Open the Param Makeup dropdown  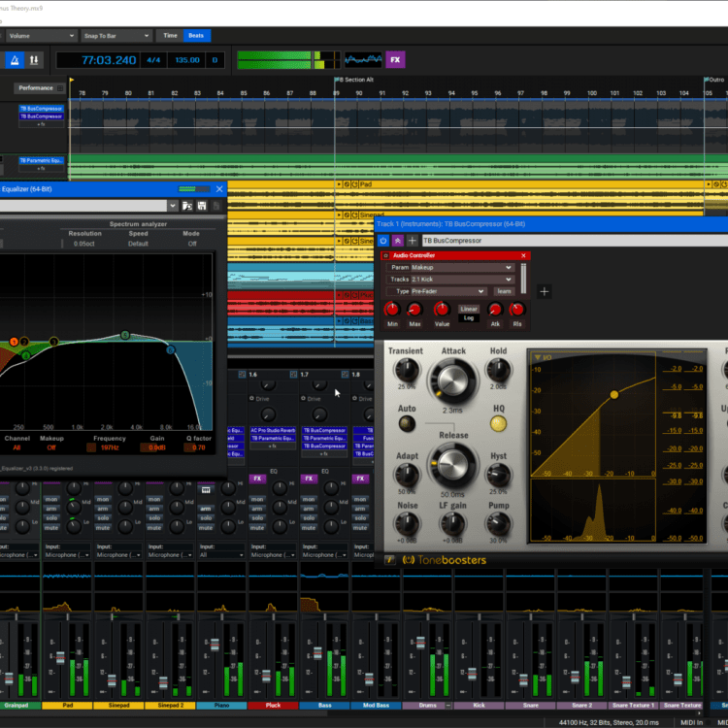point(461,268)
